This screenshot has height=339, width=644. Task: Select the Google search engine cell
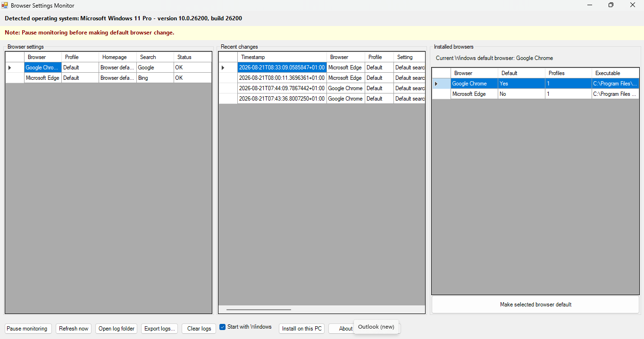[x=155, y=68]
